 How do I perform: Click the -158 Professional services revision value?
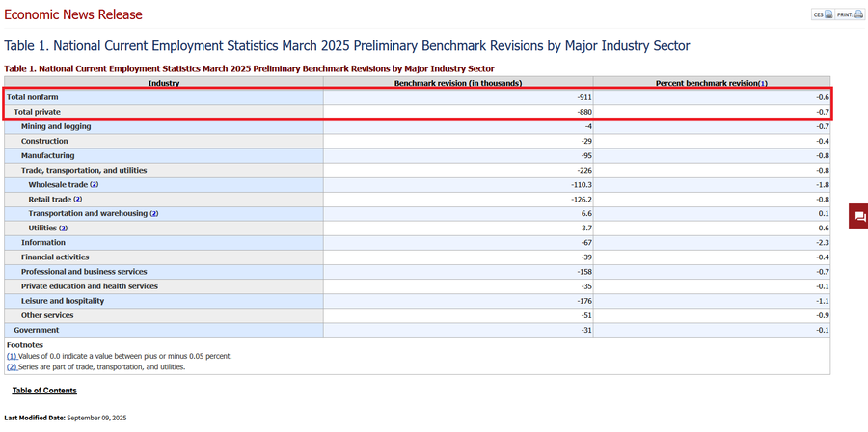click(x=584, y=272)
